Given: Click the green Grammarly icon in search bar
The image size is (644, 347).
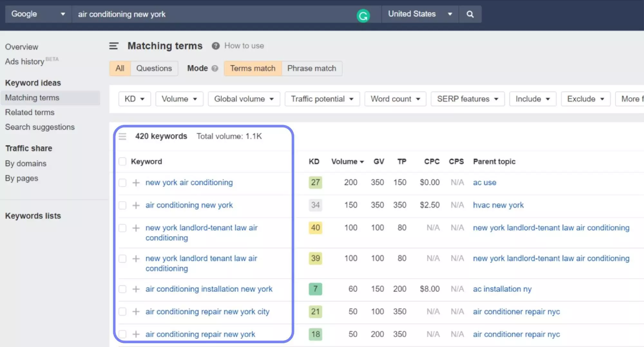Looking at the screenshot, I should pos(363,16).
